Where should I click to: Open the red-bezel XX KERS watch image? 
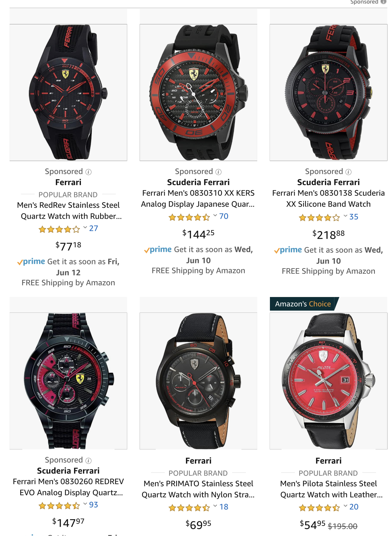pyautogui.click(x=198, y=92)
